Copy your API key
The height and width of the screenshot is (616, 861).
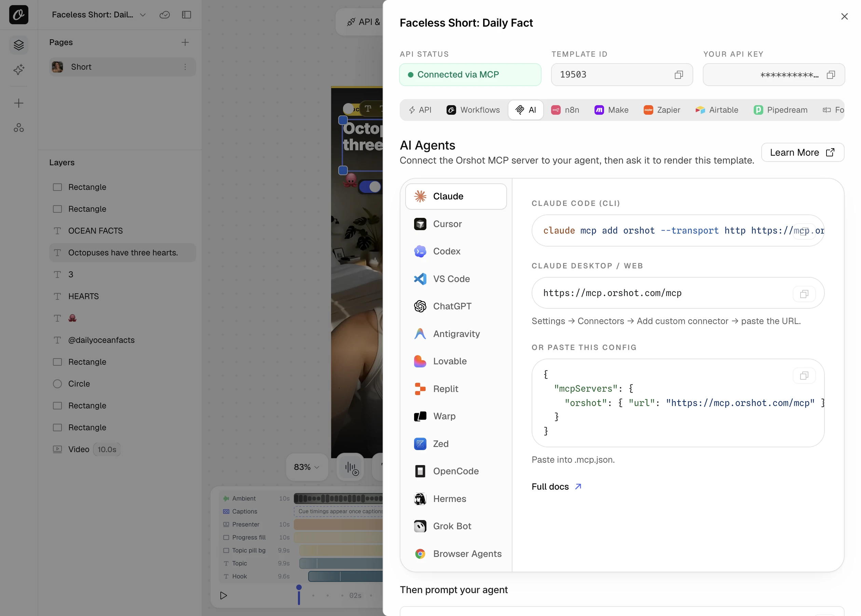click(x=830, y=75)
